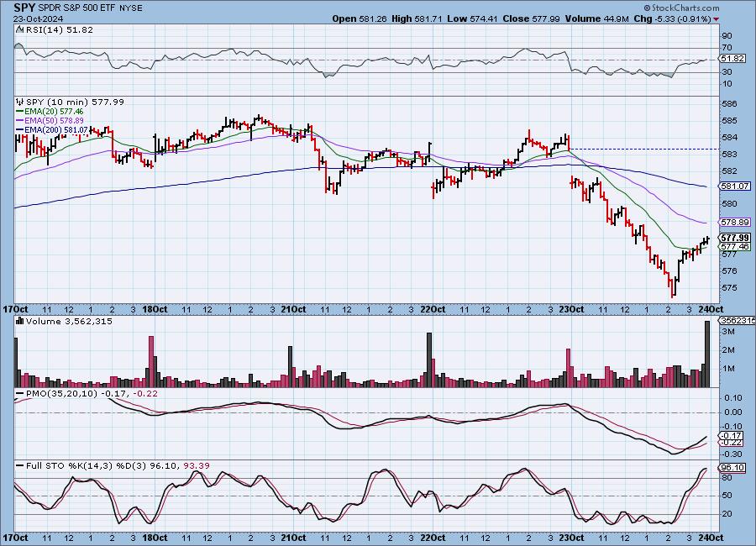Click the 'SPY (10 min) 577.99' legend label
This screenshot has height=546, width=756.
(75, 102)
